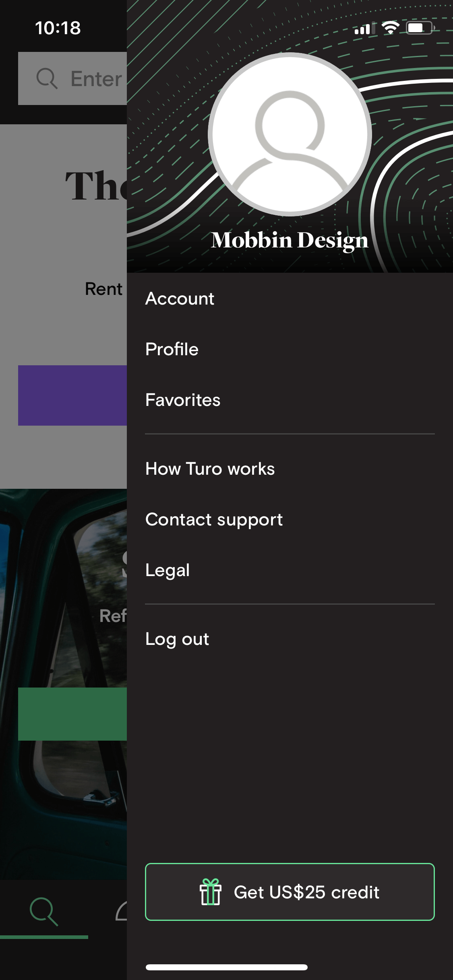Open Contact support
The width and height of the screenshot is (453, 980).
214,519
